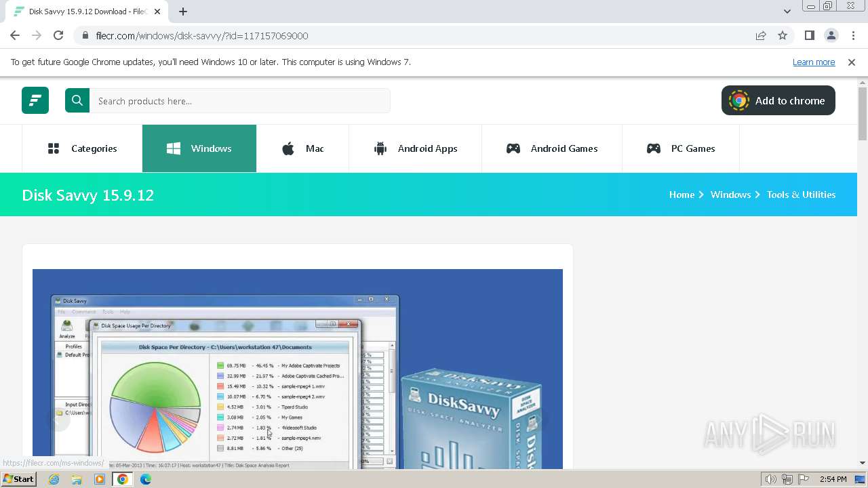
Task: Go to Home breadcrumb
Action: [682, 195]
